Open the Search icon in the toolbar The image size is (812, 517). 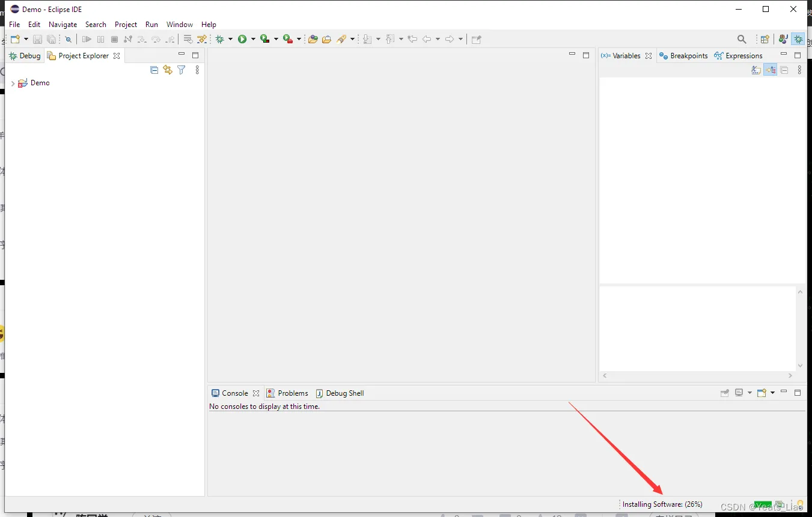742,38
